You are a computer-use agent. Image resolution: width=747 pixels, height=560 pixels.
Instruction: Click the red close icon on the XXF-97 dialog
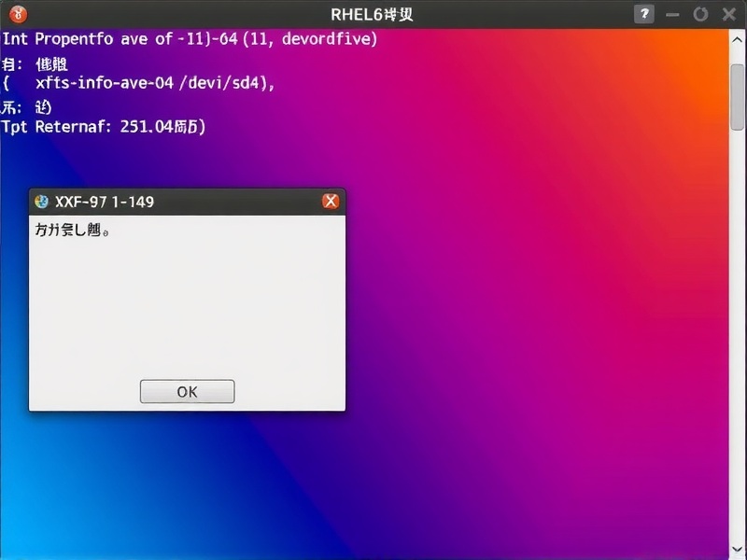point(330,201)
